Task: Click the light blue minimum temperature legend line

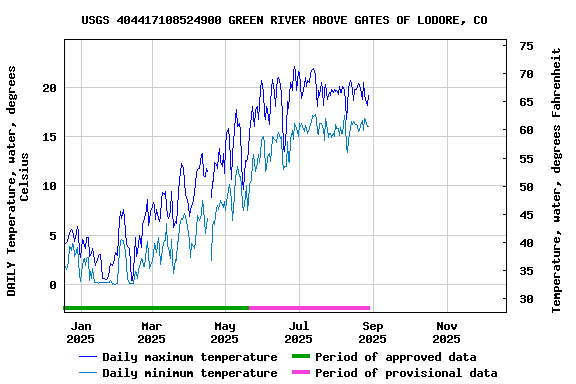Action: pos(88,373)
